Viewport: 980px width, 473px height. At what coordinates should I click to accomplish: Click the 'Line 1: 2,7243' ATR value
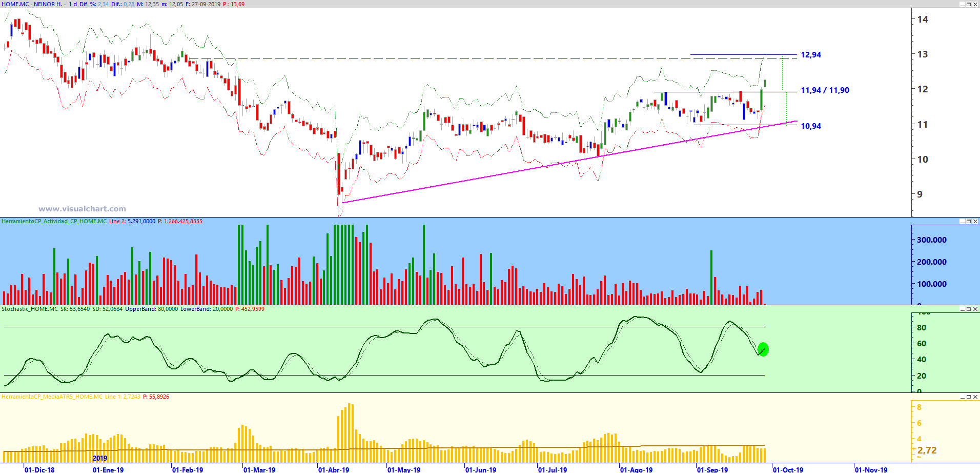[122, 397]
